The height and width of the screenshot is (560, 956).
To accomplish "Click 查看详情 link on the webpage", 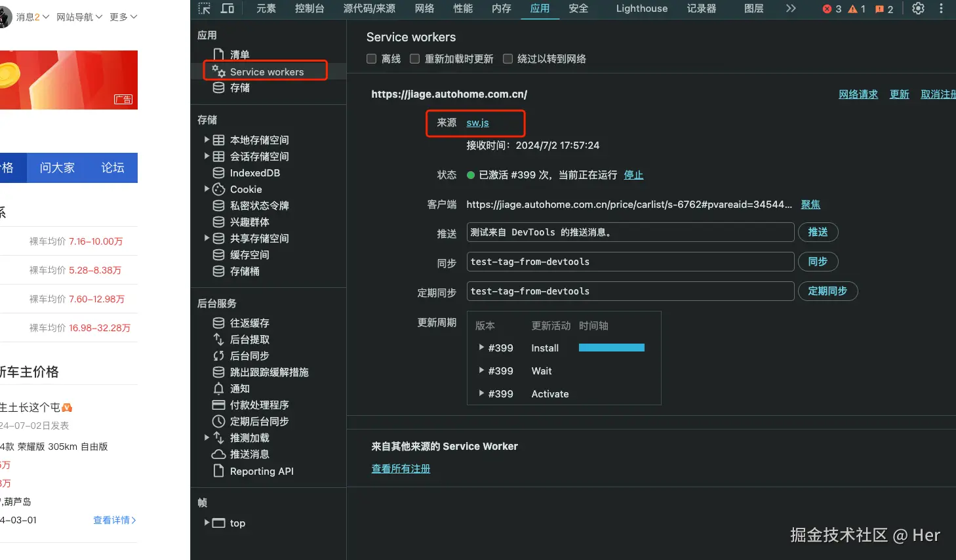I will (115, 520).
